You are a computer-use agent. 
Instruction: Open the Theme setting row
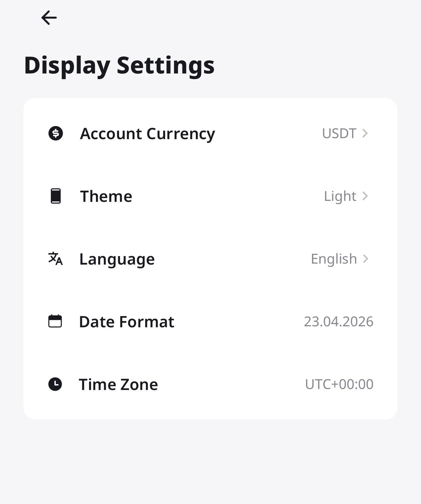pos(106,196)
